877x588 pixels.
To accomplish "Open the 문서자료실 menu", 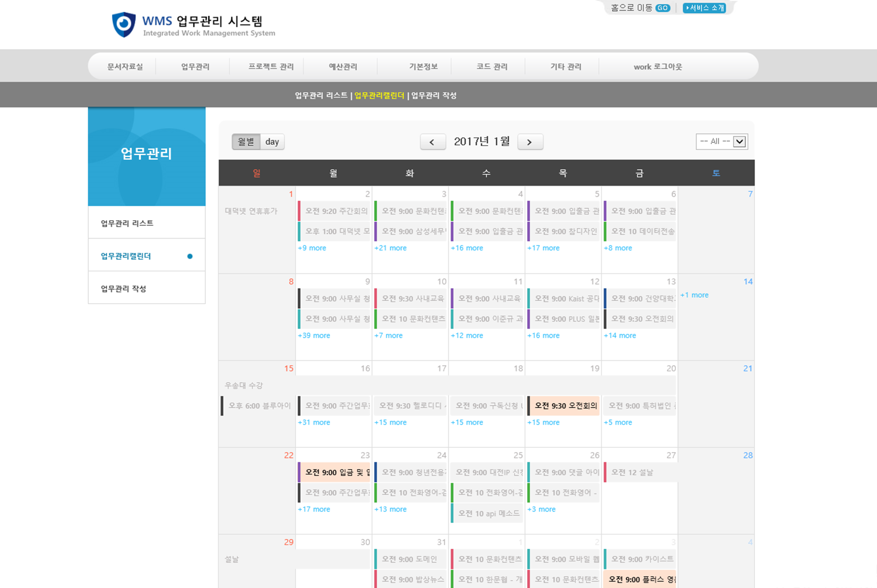I will point(125,67).
